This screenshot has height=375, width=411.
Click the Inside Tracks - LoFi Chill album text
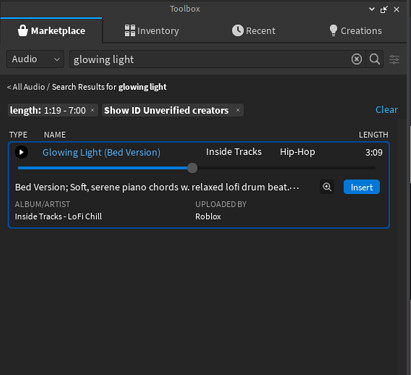tap(58, 217)
